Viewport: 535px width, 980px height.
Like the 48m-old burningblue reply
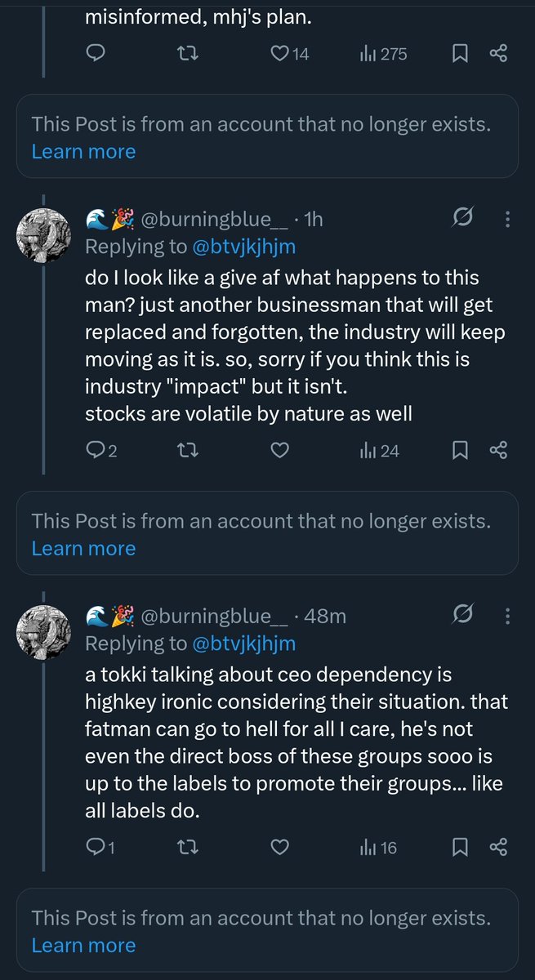pyautogui.click(x=279, y=847)
